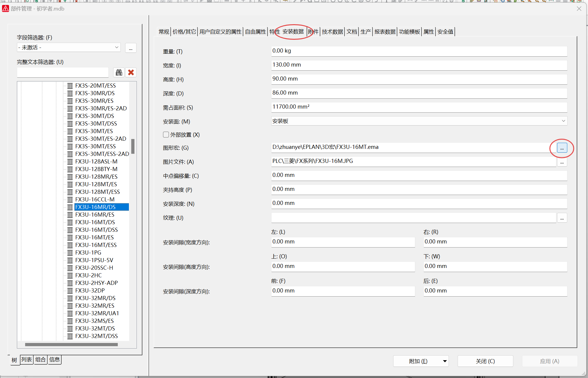The width and height of the screenshot is (588, 378).
Task: Switch to the 技术数据 tab
Action: pyautogui.click(x=332, y=32)
